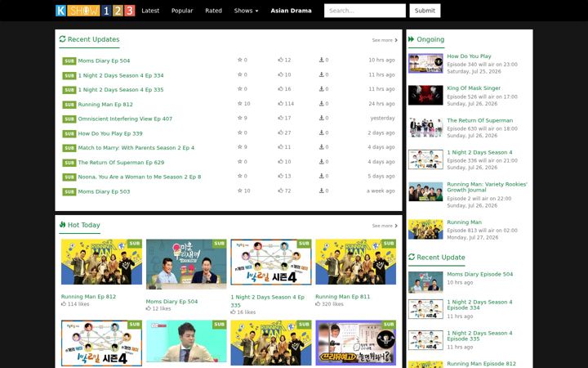Viewport: 588px width, 368px height.
Task: Open Moms Diary Ep 504 in Recent Updates list
Action: click(x=104, y=61)
